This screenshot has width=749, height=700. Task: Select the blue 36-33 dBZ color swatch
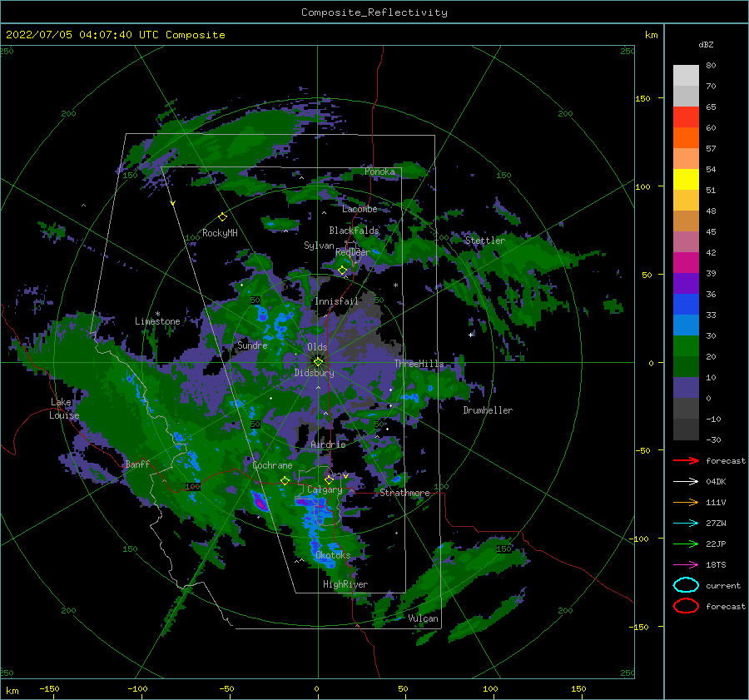[686, 305]
